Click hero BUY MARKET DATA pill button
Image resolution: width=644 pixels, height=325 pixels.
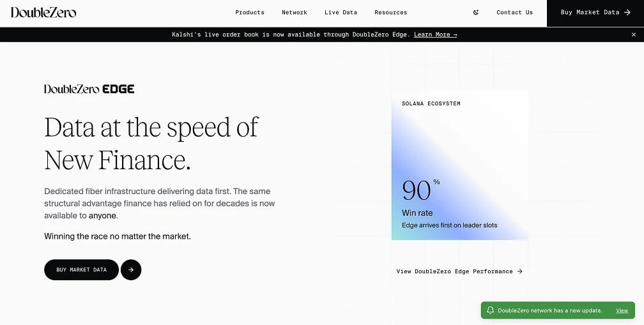point(81,269)
